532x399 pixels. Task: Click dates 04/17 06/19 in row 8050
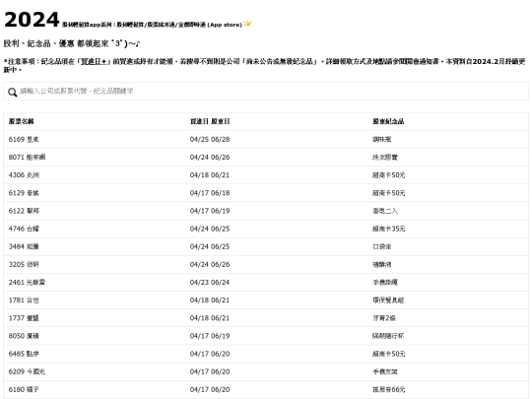(x=210, y=336)
